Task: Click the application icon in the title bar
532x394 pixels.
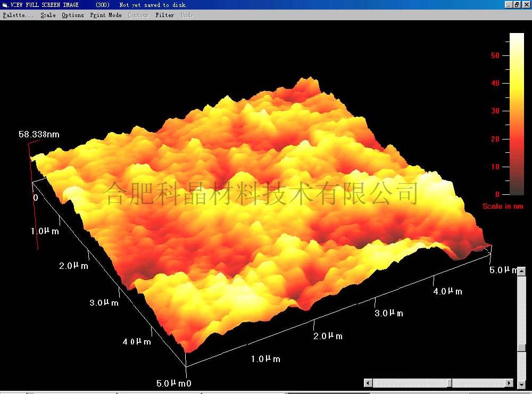Action: pos(5,5)
